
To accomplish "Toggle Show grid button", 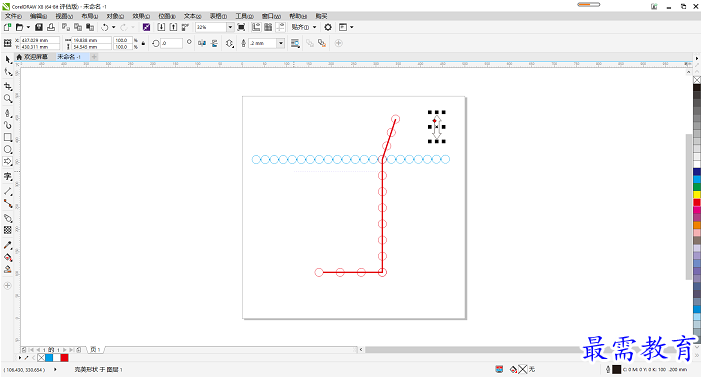I will tap(268, 27).
